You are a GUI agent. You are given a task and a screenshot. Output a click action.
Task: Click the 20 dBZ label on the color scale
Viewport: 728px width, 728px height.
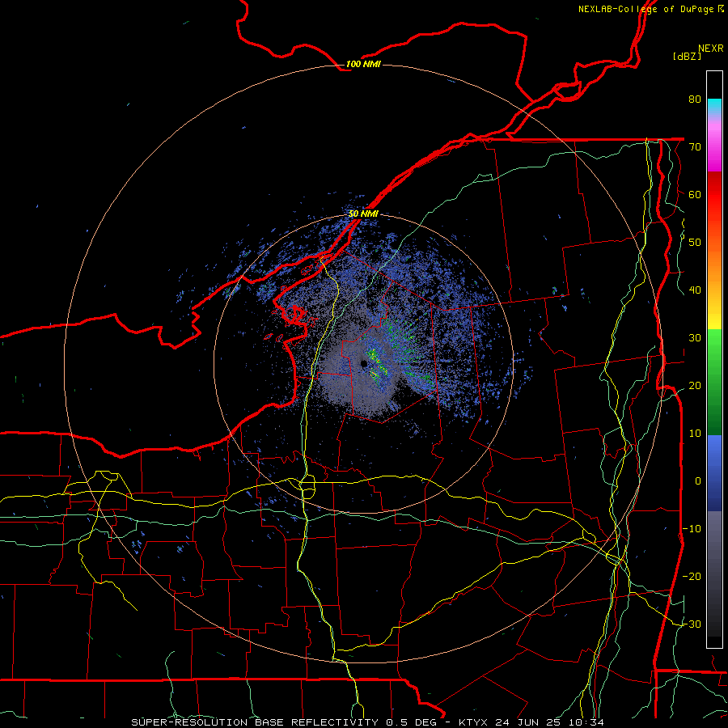click(695, 385)
